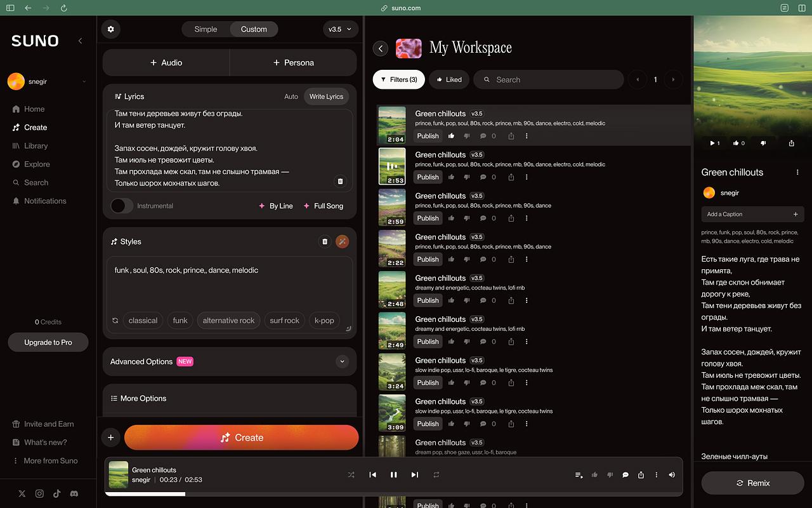Screen dimensions: 812x508
Task: Open the queue playlist icon in the player
Action: click(579, 475)
